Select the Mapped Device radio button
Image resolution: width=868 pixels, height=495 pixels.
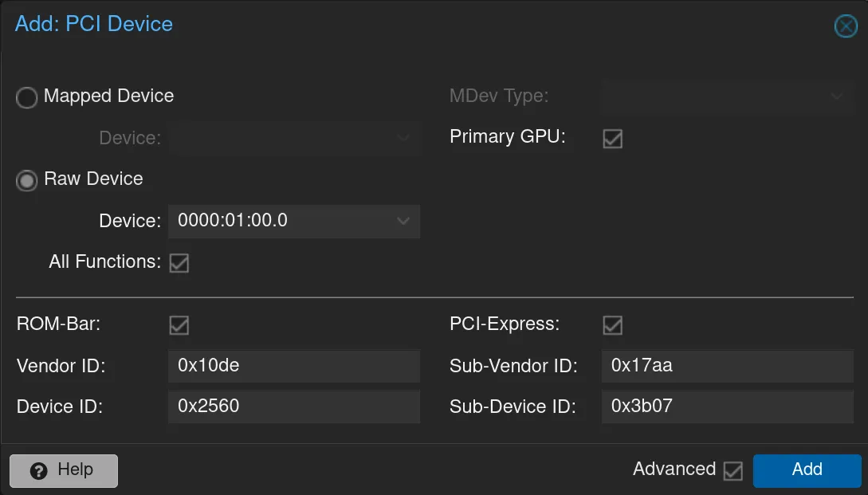[x=26, y=97]
